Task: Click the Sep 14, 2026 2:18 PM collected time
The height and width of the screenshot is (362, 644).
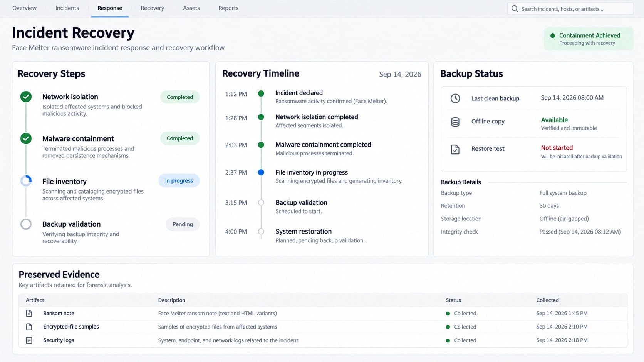Action: tap(562, 340)
